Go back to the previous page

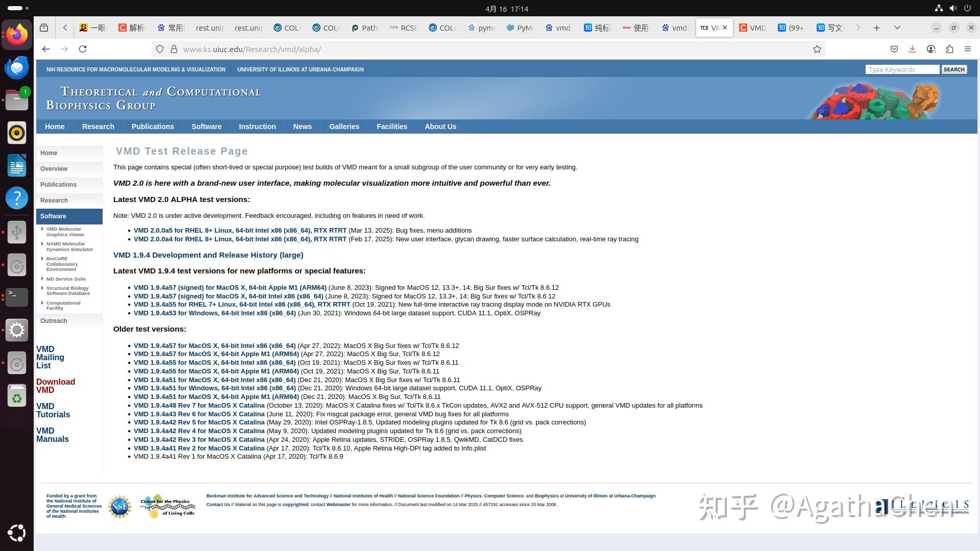[46, 49]
